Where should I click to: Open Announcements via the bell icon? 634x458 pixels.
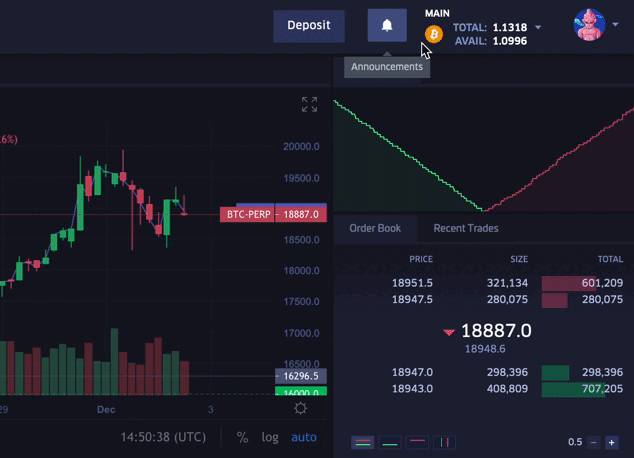pos(387,25)
